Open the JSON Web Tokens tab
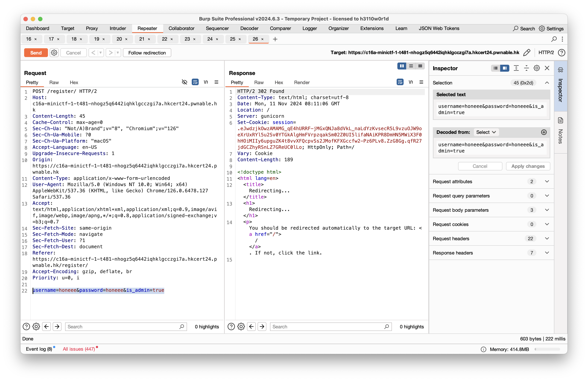588x381 pixels. pos(439,28)
